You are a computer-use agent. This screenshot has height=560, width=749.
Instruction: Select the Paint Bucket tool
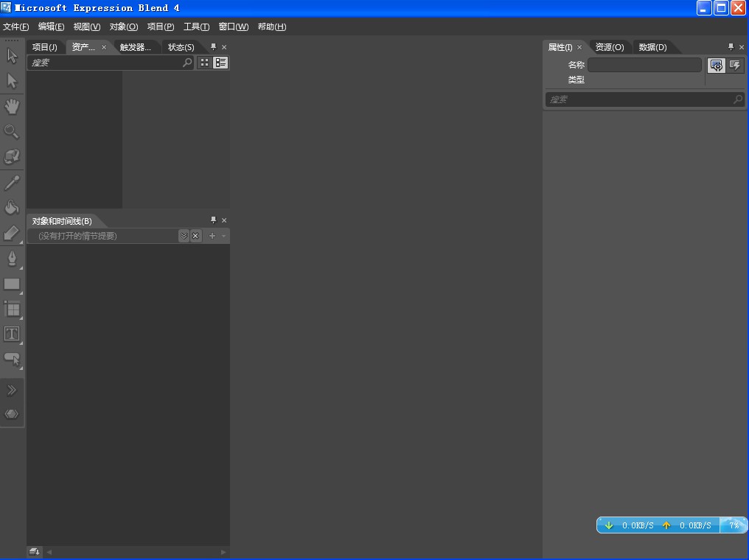click(12, 207)
